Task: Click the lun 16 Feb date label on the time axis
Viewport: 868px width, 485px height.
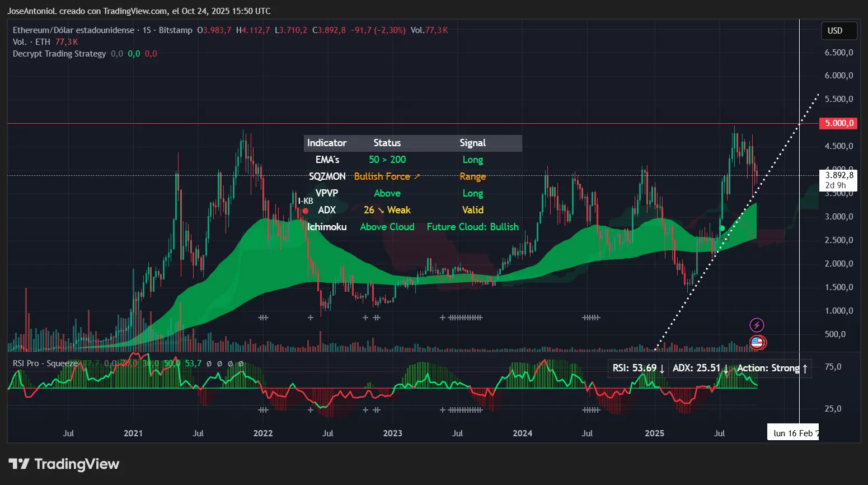Action: click(792, 432)
